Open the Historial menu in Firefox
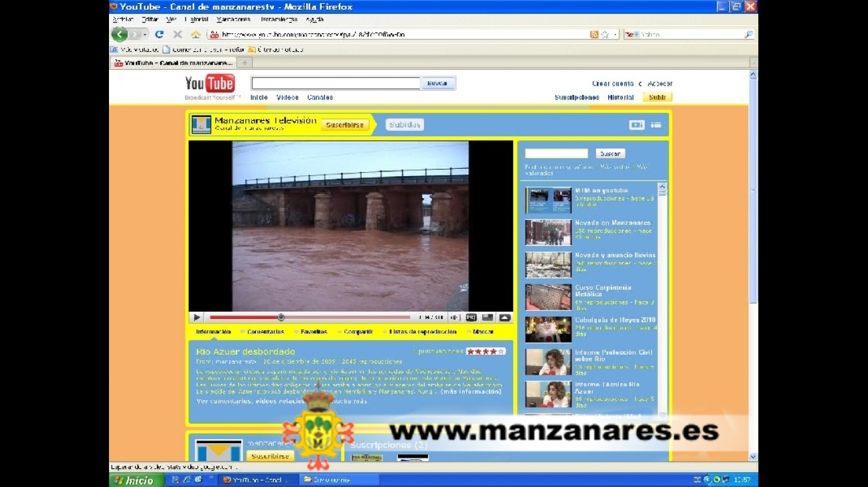The image size is (868, 487). point(196,19)
